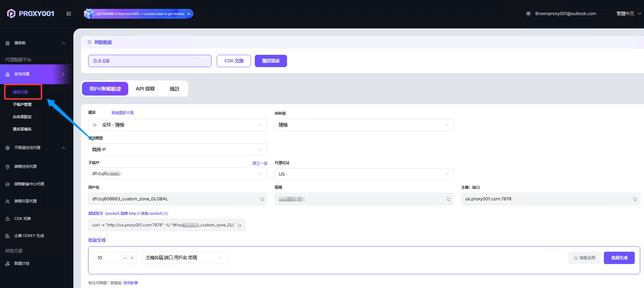The width and height of the screenshot is (644, 288).
Task: Click the globe icon in country dropdown
Action: coord(95,125)
